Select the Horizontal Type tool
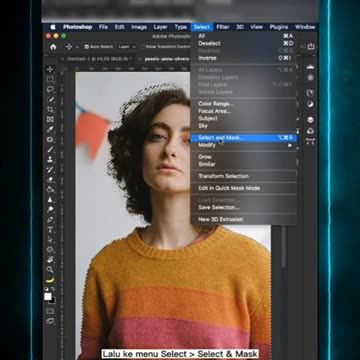Image resolution: width=360 pixels, height=360 pixels. coord(50,229)
